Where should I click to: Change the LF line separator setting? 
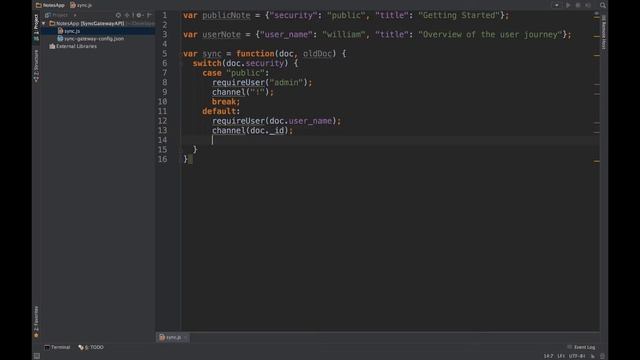tap(561, 356)
